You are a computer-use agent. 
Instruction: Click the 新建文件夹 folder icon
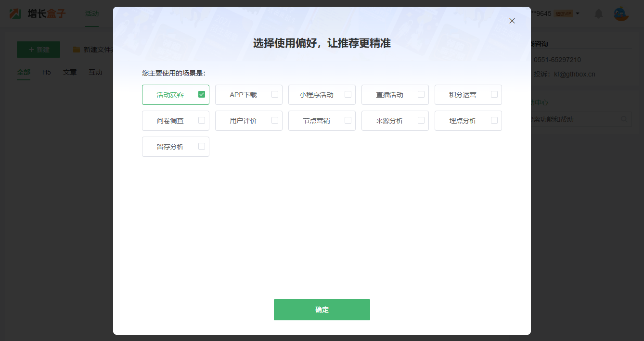[77, 49]
